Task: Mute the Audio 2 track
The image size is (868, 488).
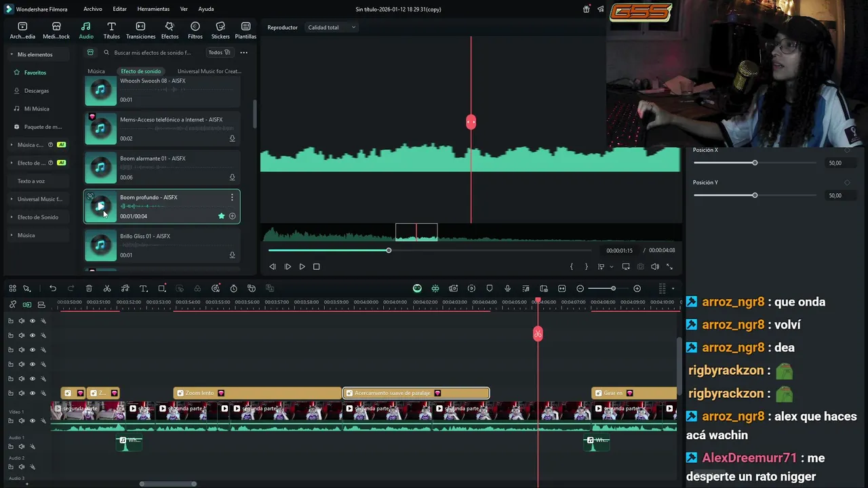Action: click(x=21, y=467)
